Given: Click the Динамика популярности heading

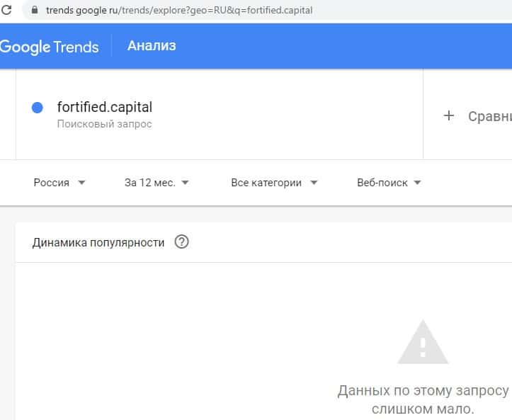Looking at the screenshot, I should [98, 242].
